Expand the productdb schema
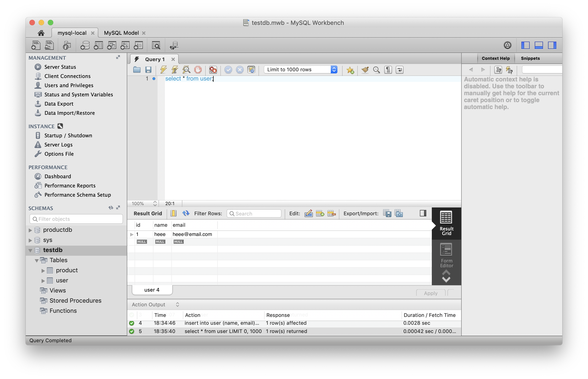 point(30,230)
